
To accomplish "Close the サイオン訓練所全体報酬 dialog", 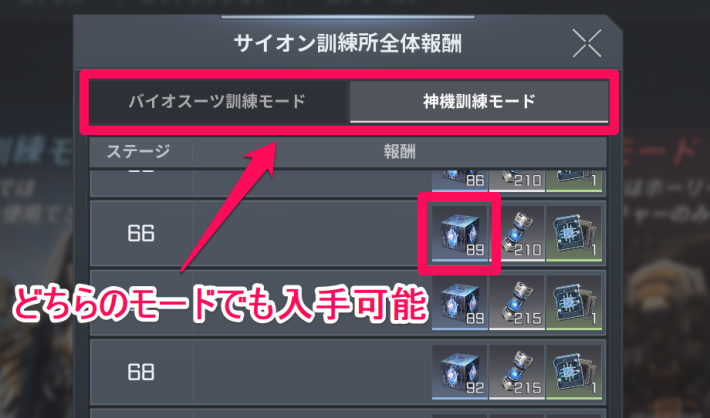I will [587, 43].
